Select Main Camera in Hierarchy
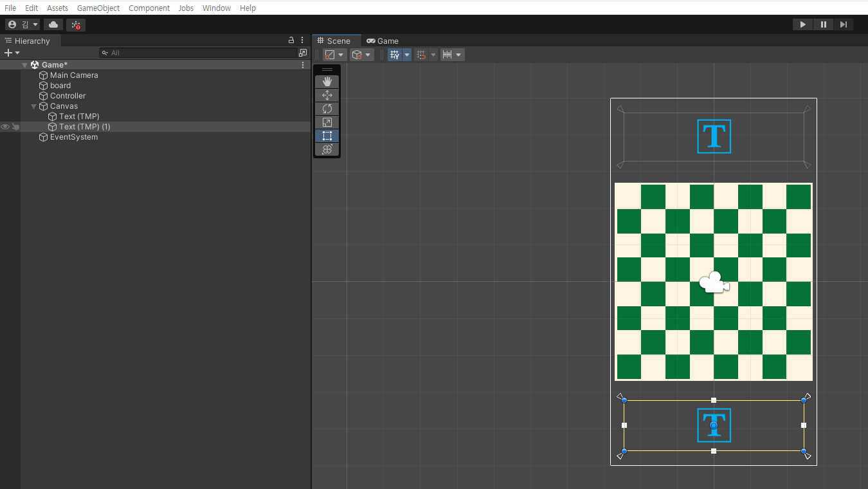This screenshot has width=868, height=489. coord(74,75)
